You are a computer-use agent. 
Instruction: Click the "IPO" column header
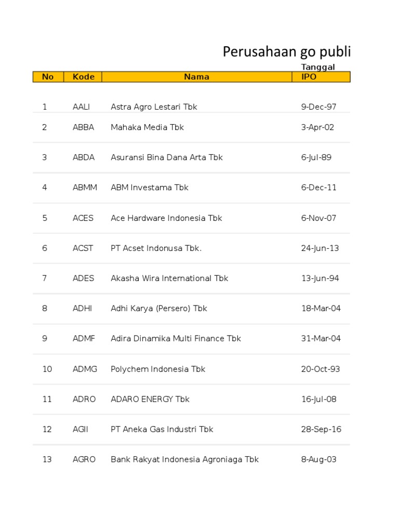[x=309, y=77]
